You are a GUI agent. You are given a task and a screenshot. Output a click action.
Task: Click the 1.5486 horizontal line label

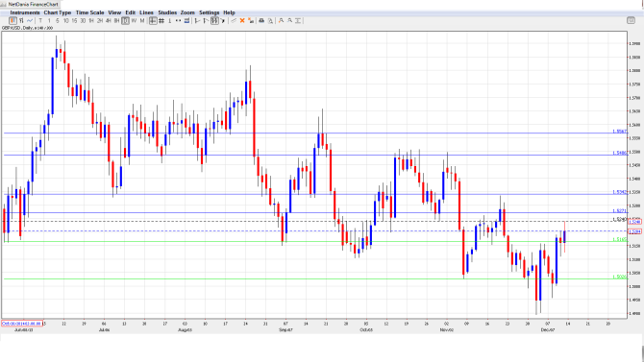(620, 153)
